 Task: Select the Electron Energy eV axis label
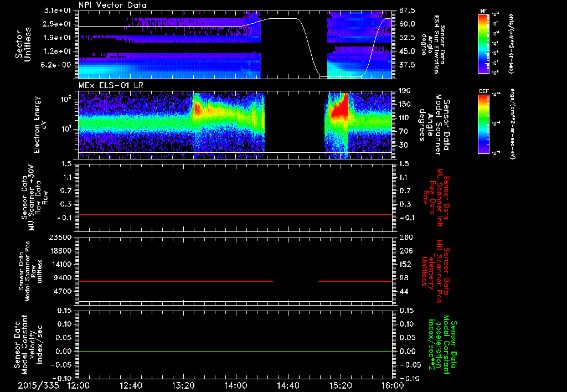click(x=39, y=125)
